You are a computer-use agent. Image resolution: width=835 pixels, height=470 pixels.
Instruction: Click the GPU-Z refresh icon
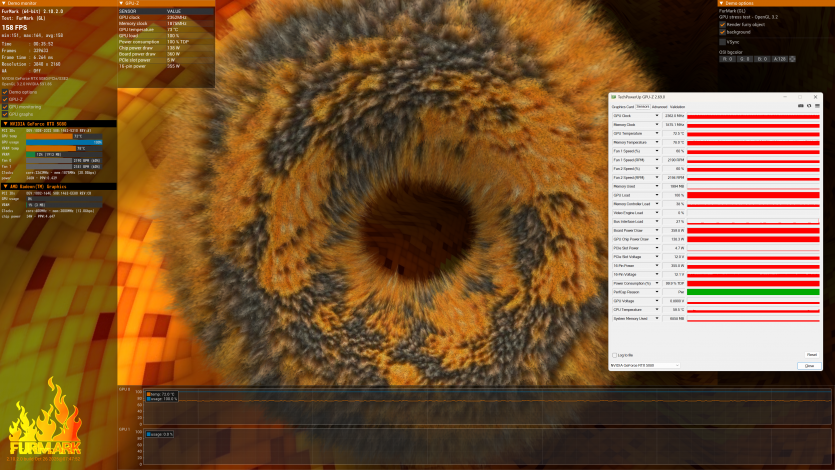pyautogui.click(x=807, y=106)
